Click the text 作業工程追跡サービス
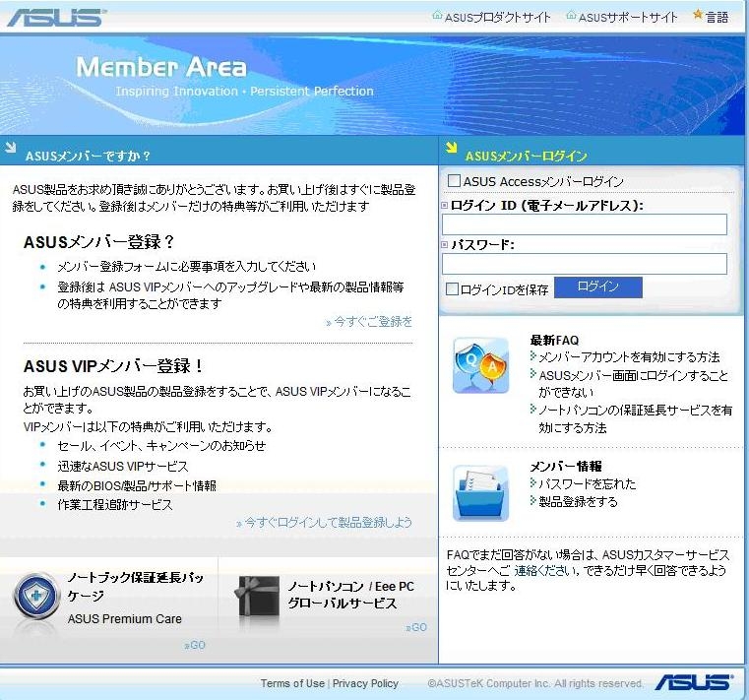This screenshot has width=749, height=700. coord(114,505)
